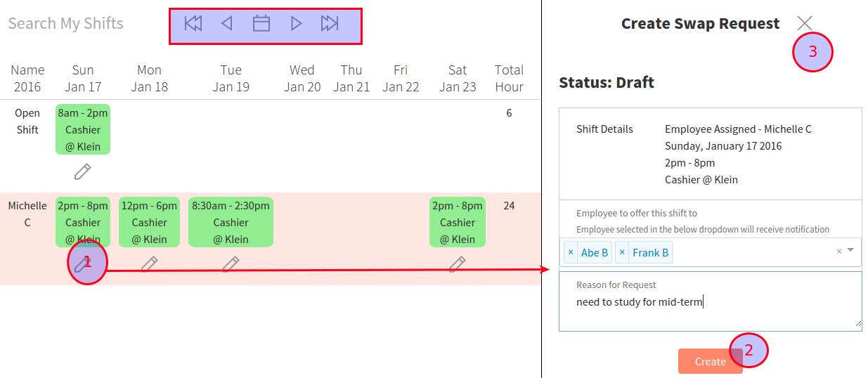
Task: Select the Open Shift 8am - 2pm Cashier block
Action: (83, 130)
